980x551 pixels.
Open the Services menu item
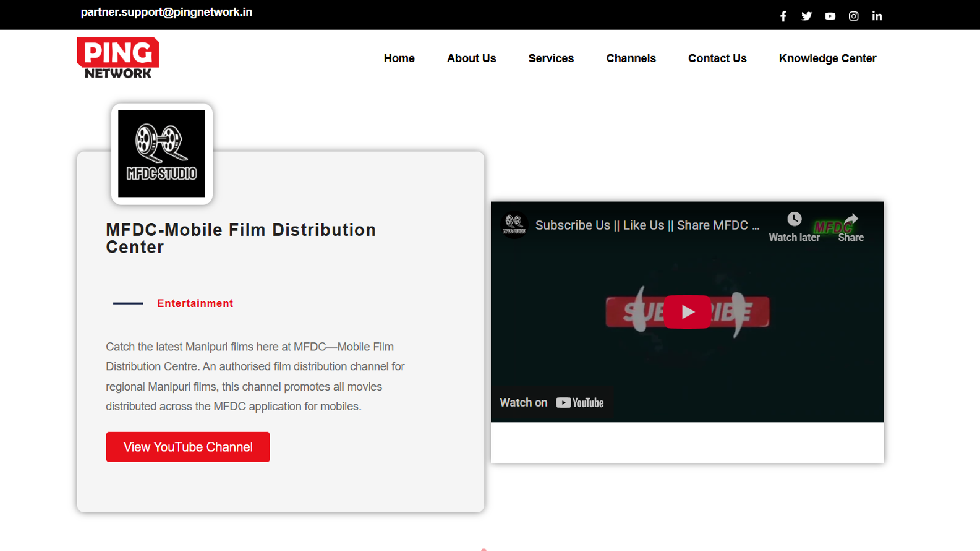pyautogui.click(x=551, y=58)
